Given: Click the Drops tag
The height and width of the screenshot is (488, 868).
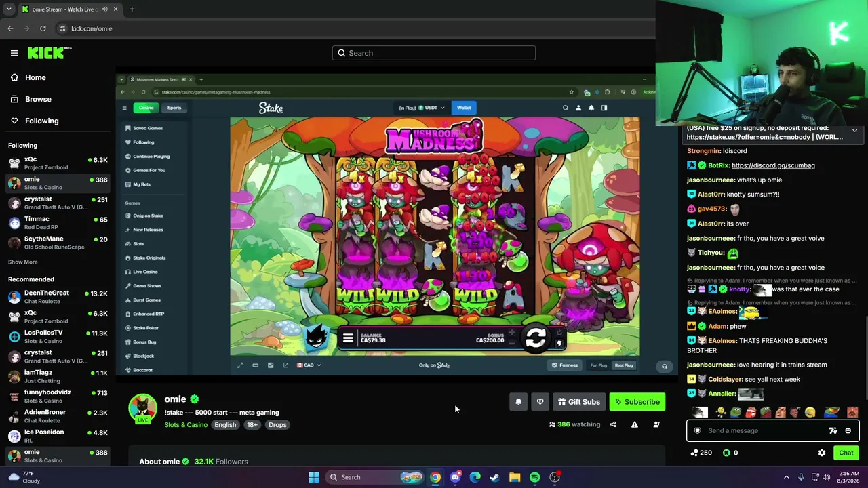Looking at the screenshot, I should [x=277, y=425].
